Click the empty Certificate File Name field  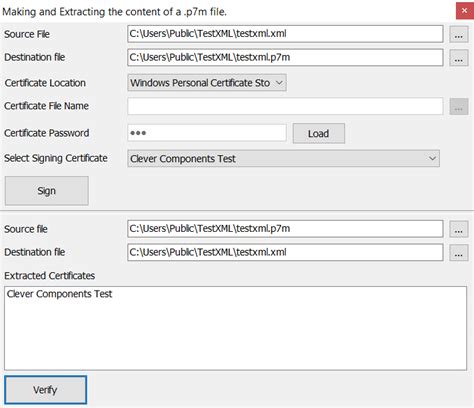(285, 106)
